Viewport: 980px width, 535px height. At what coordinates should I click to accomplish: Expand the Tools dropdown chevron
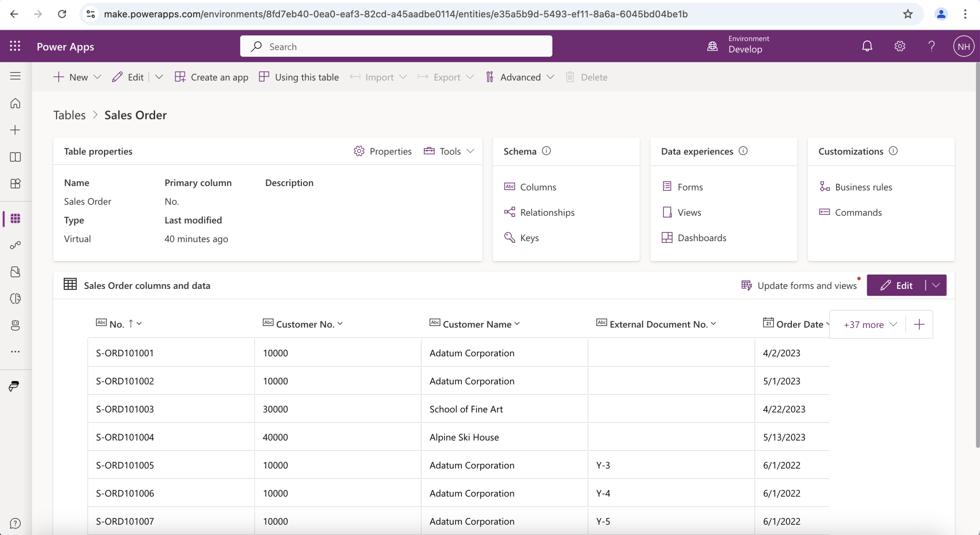470,151
